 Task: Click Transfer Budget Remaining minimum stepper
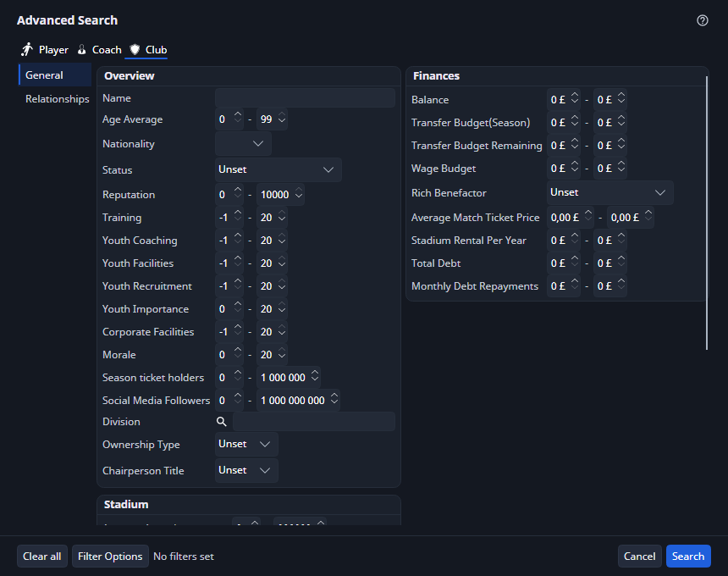click(564, 146)
